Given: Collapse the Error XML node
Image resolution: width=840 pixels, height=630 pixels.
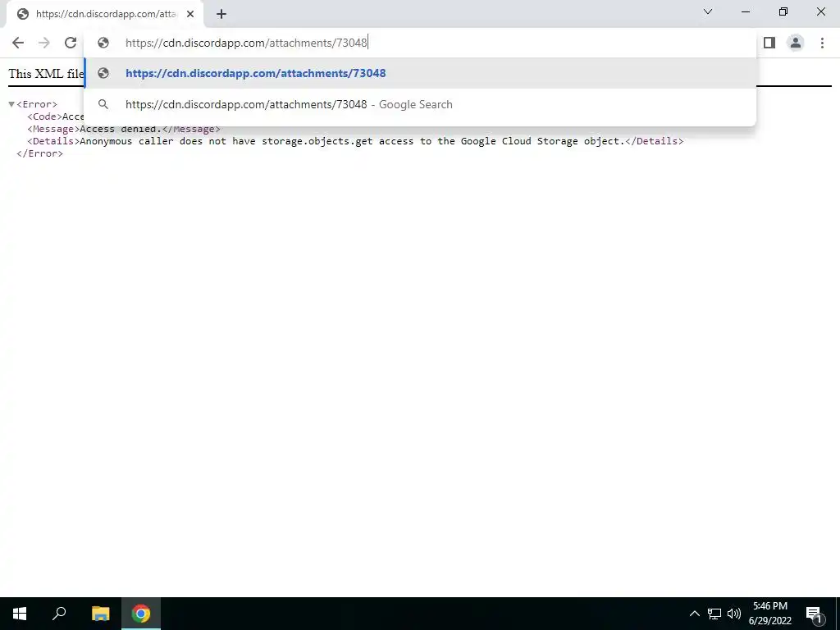Looking at the screenshot, I should [x=11, y=104].
